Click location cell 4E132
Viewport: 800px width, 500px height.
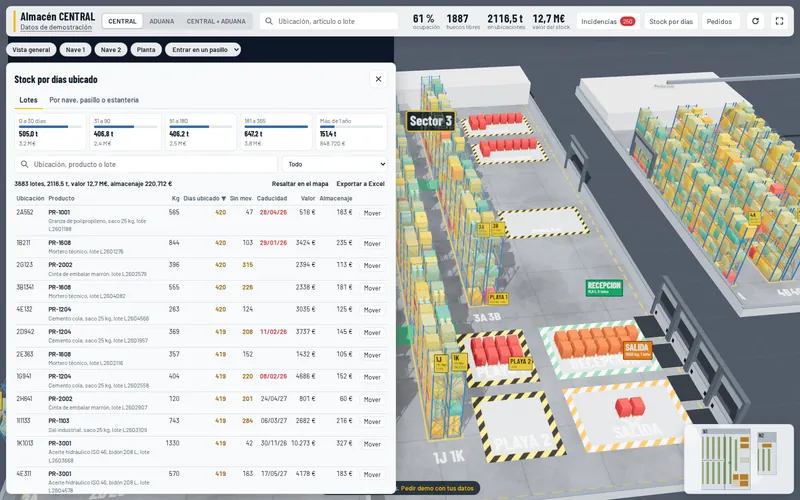tap(24, 309)
